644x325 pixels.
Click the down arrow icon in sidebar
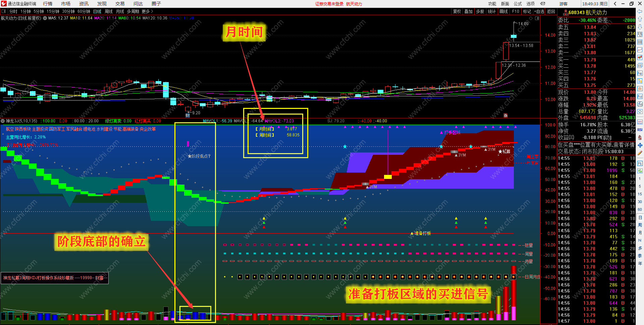pos(640,26)
